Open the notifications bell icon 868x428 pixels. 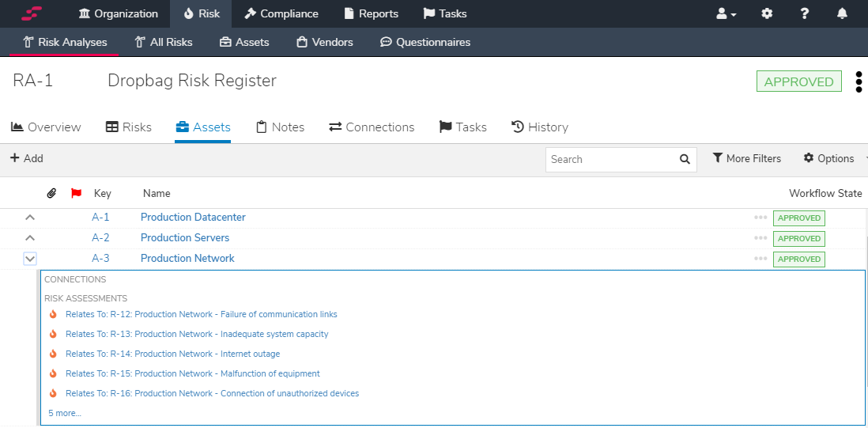842,13
